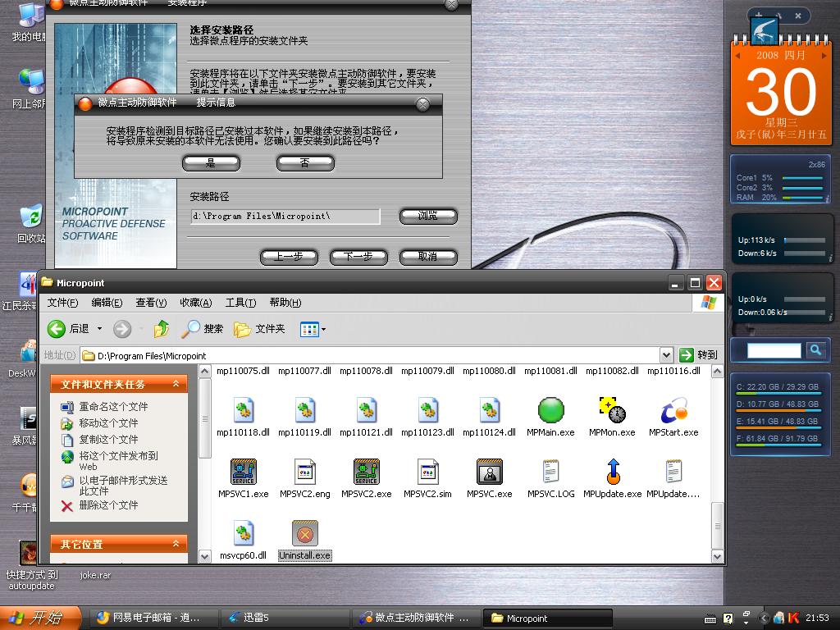The image size is (840, 630).
Task: Click publish this file to Web task
Action: coord(110,461)
